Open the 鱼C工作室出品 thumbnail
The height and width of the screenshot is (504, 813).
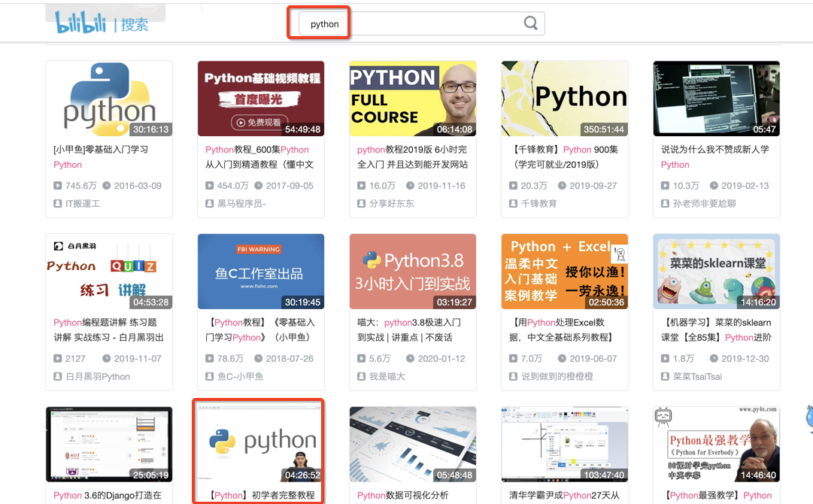[x=261, y=272]
